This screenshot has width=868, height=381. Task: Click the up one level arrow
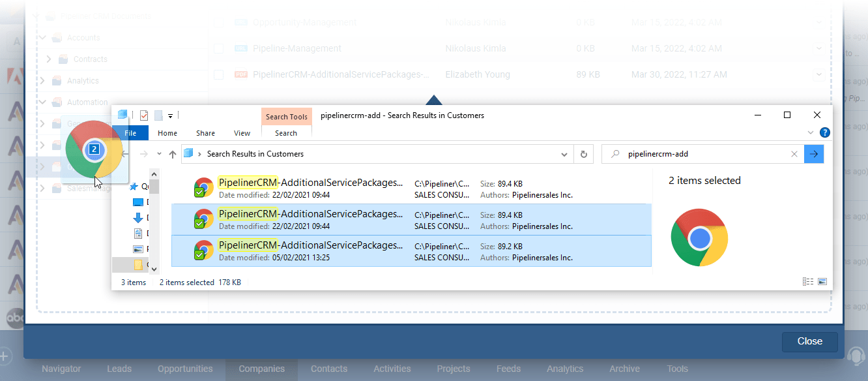pos(172,155)
